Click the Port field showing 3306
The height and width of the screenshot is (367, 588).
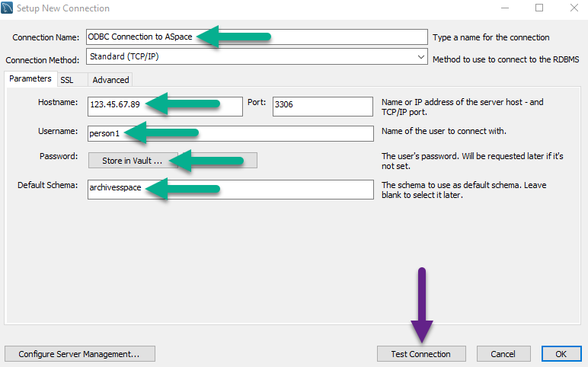tap(322, 105)
